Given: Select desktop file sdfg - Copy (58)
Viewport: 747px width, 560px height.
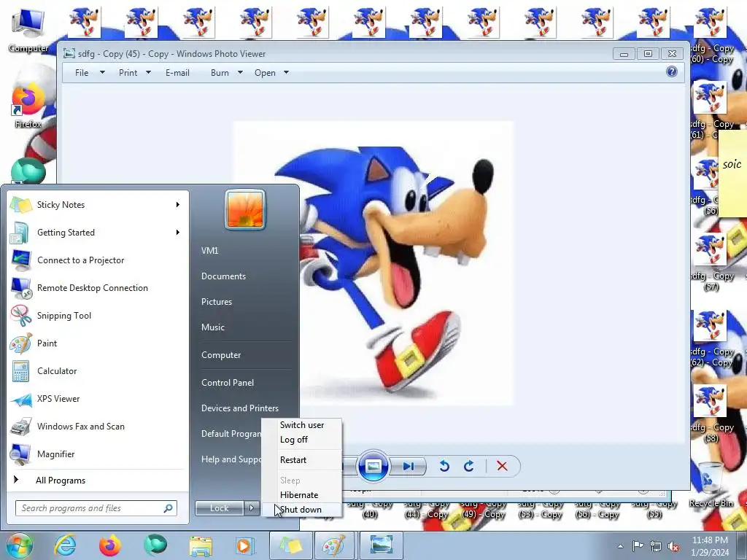Looking at the screenshot, I should pos(711,414).
